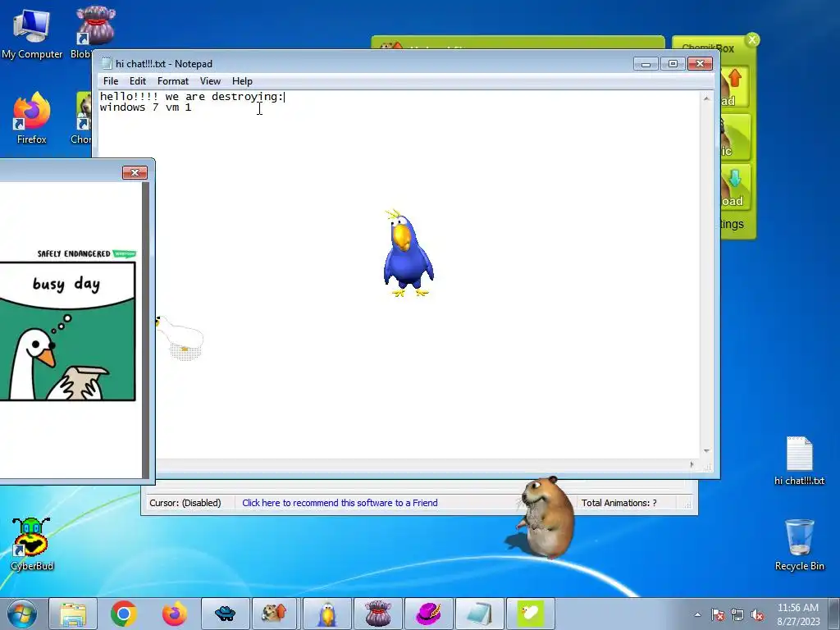
Task: Click Notepad vertical scrollbar down arrow
Action: coord(706,451)
